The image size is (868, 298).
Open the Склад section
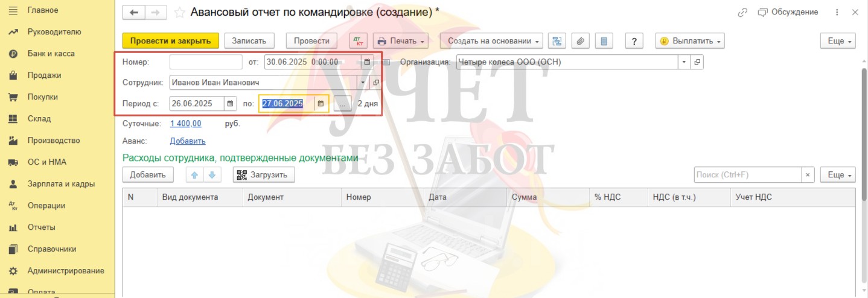[39, 119]
